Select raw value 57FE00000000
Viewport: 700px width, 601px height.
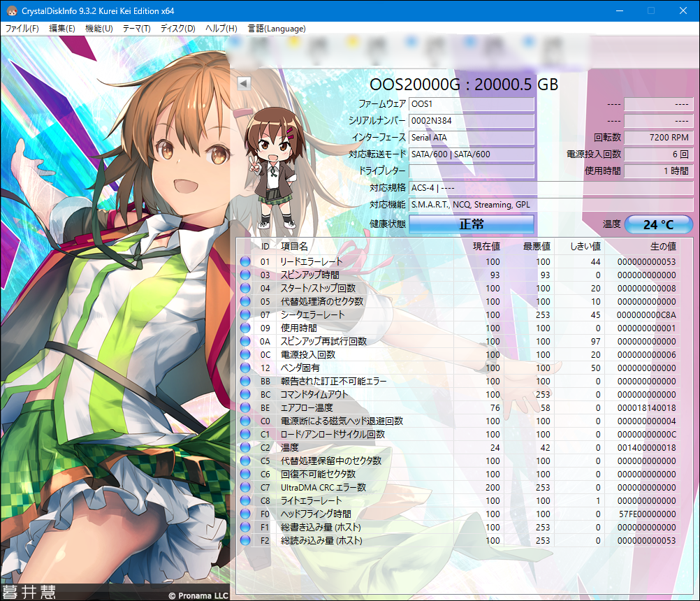(x=647, y=514)
